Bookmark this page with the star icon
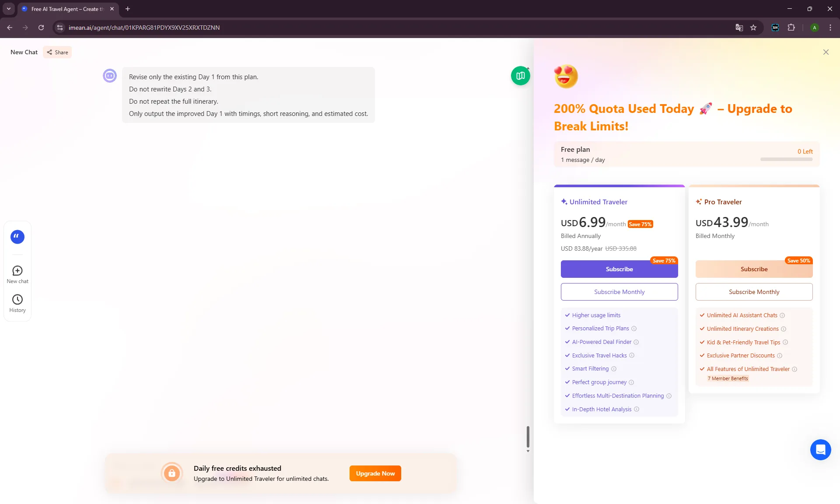Image resolution: width=840 pixels, height=504 pixels. coord(753,28)
